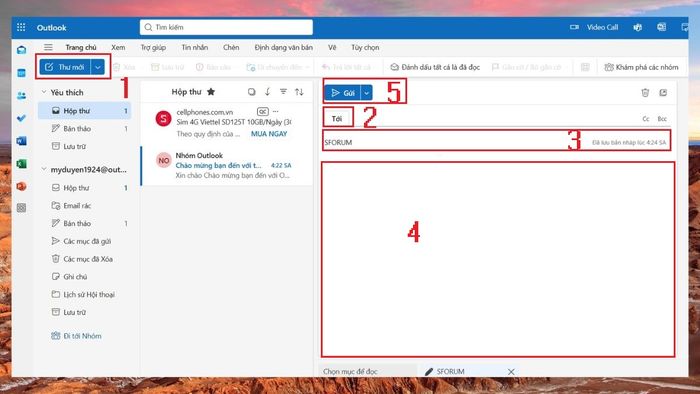
Task: Open the Trang chủ tab
Action: pos(81,47)
